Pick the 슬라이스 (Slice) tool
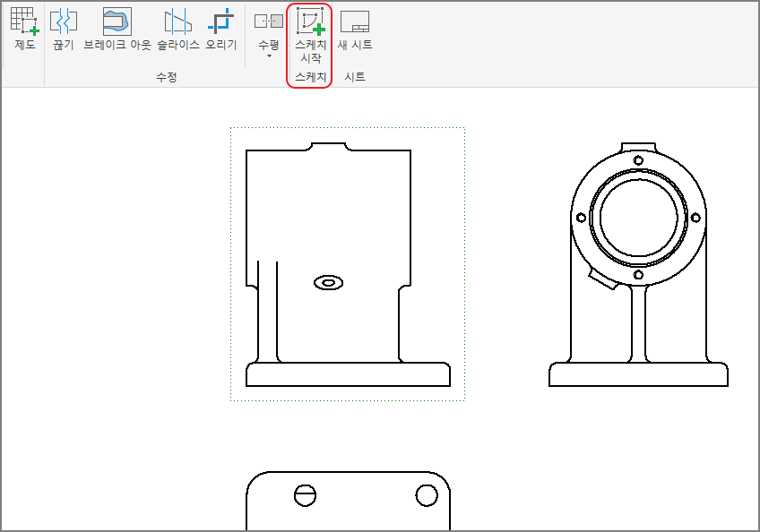Viewport: 760px width, 532px height. [x=177, y=29]
